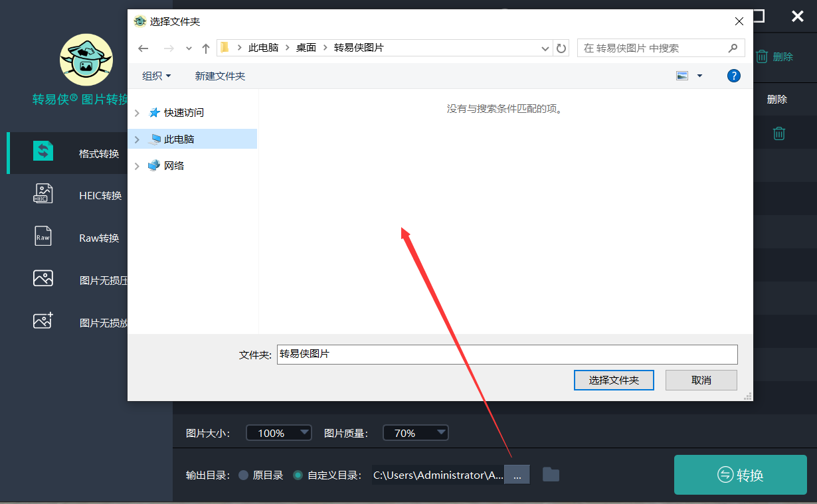The height and width of the screenshot is (504, 817).
Task: Open the 组织 dropdown menu
Action: (157, 76)
